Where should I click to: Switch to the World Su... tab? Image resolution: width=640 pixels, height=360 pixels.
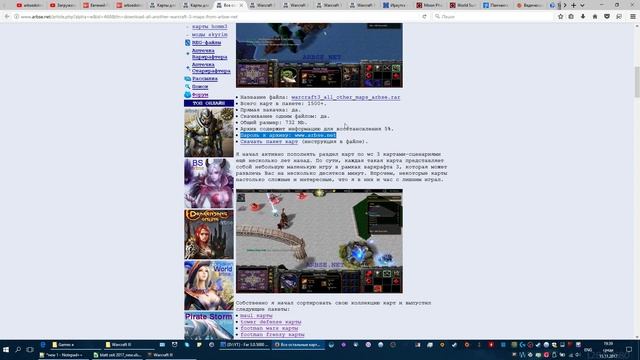(463, 5)
